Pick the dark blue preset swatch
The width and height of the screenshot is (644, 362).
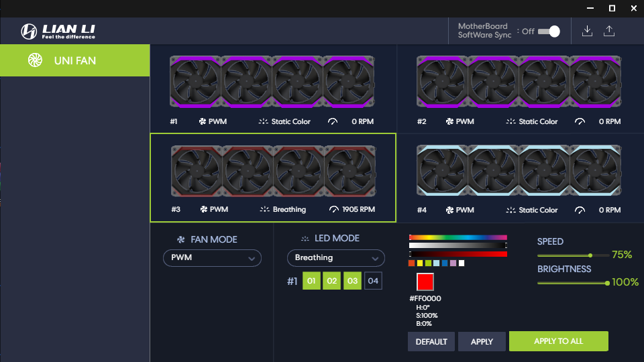[445, 263]
